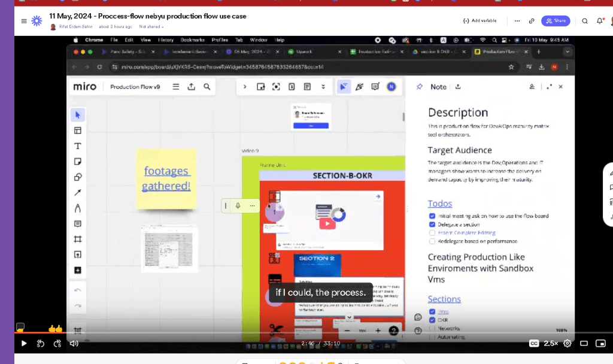Open Chrome tab search dropdown arrow
Viewport: 613px width, 364px height.
568,51
